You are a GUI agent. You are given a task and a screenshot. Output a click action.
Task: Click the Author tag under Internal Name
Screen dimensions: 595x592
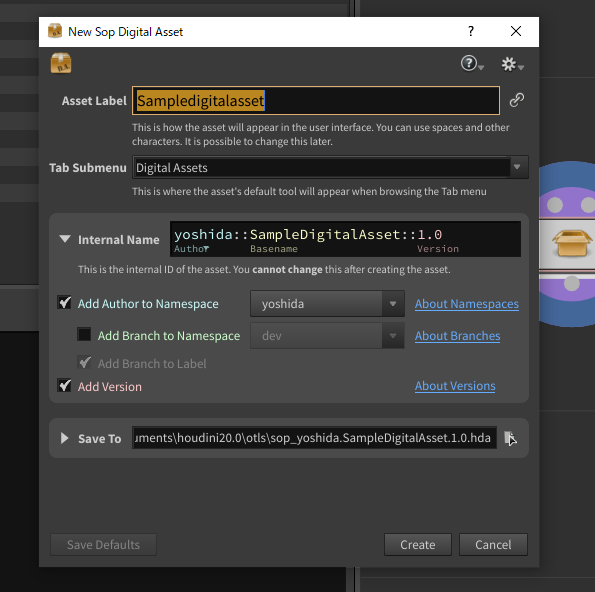(x=191, y=249)
